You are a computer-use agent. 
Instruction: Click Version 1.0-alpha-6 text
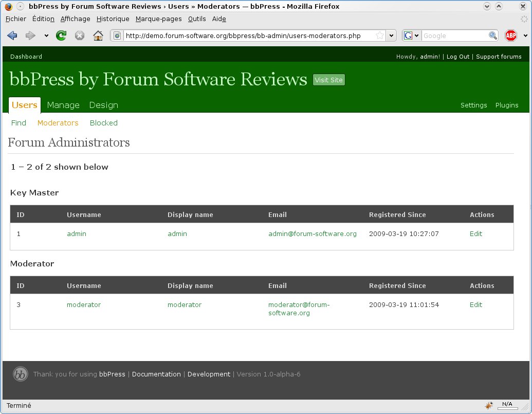pos(268,374)
